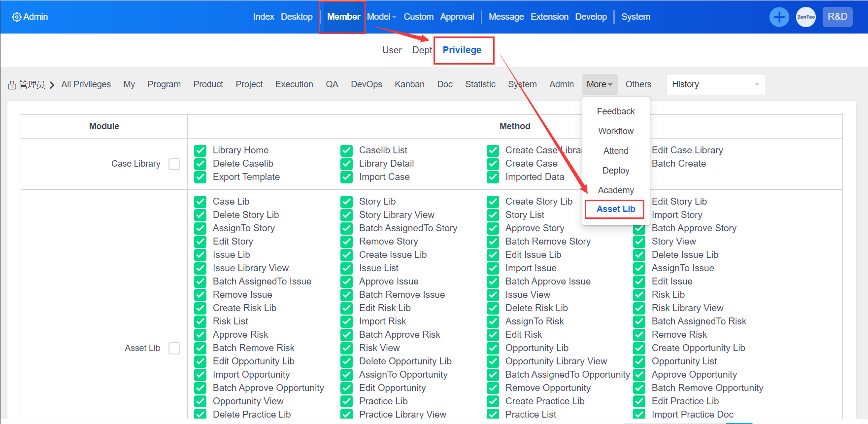
Task: Click the blue plus quick-create icon
Action: pos(779,17)
